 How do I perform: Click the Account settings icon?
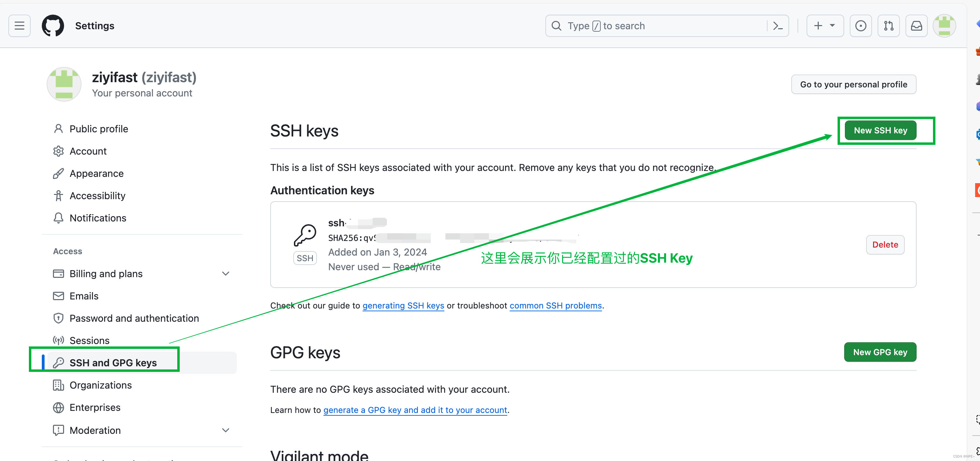point(57,150)
